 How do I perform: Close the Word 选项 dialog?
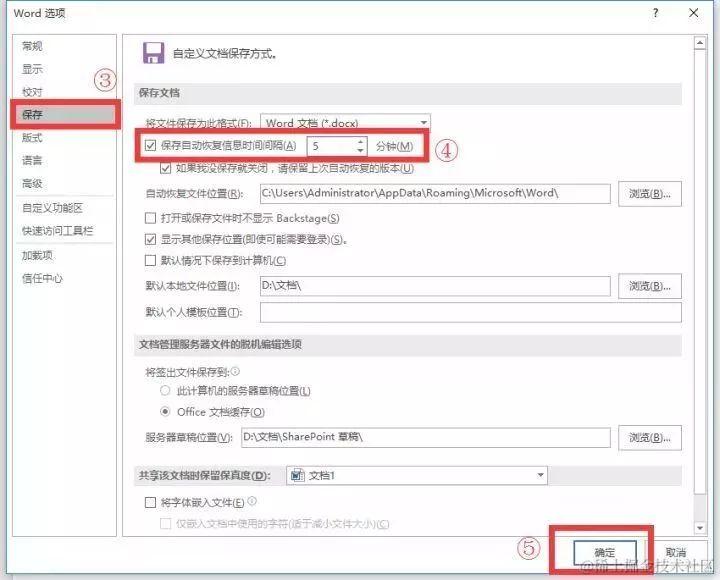click(x=694, y=13)
